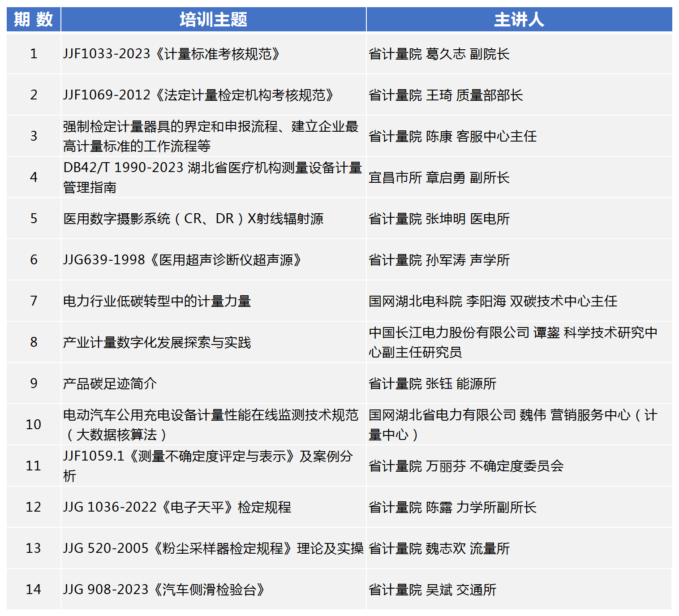Click speaker 省计量院 吴斌 交通所

pos(432,590)
